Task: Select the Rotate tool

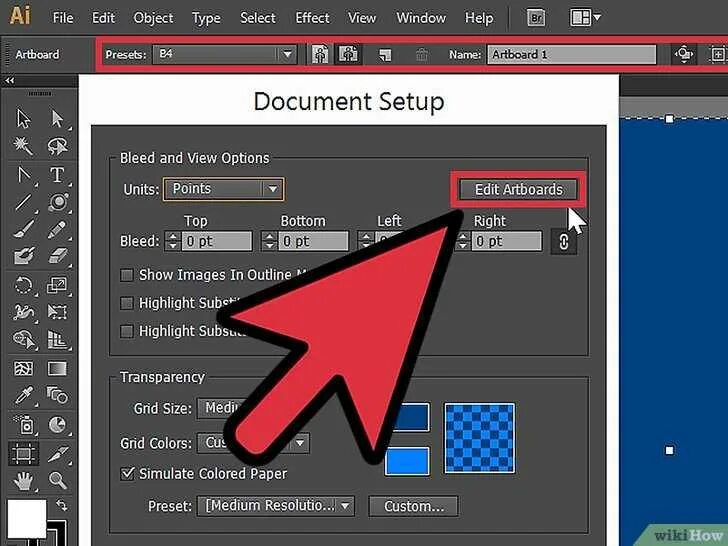Action: click(x=23, y=285)
